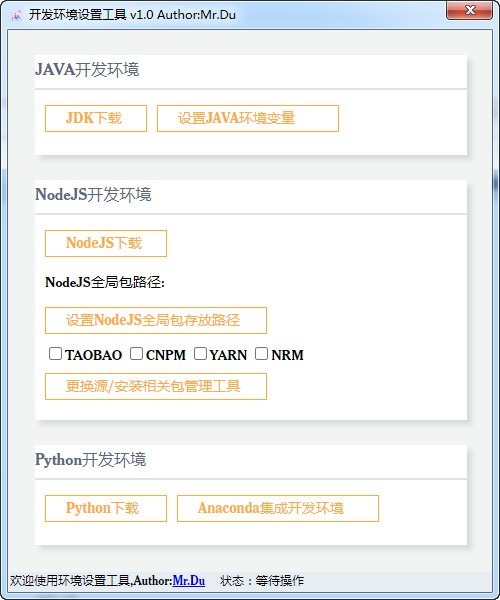Click 设置NodeJS全局包存放路径 button
The height and width of the screenshot is (600, 500).
[x=156, y=320]
